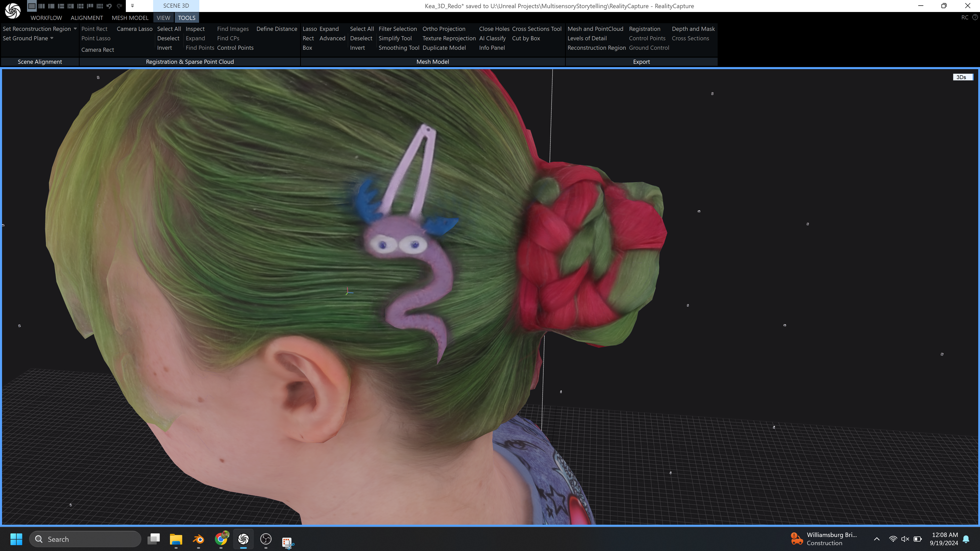Image resolution: width=980 pixels, height=551 pixels.
Task: Activate the Camera Rect tool
Action: tap(98, 50)
